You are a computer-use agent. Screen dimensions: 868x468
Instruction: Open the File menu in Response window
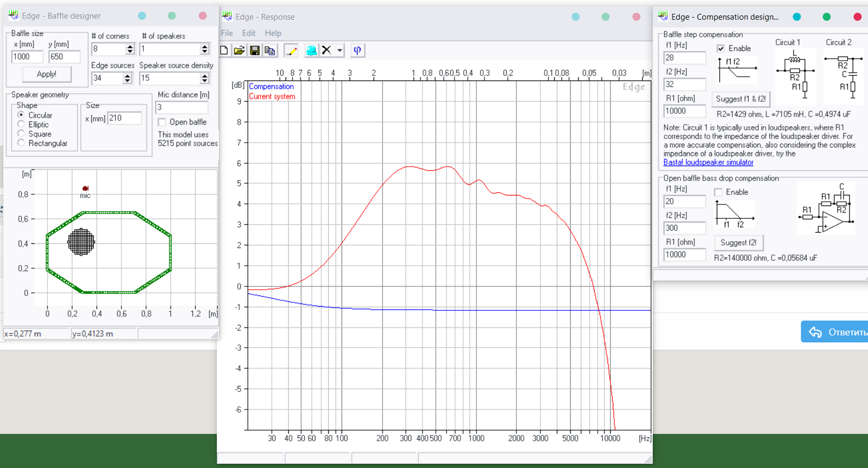coord(227,33)
